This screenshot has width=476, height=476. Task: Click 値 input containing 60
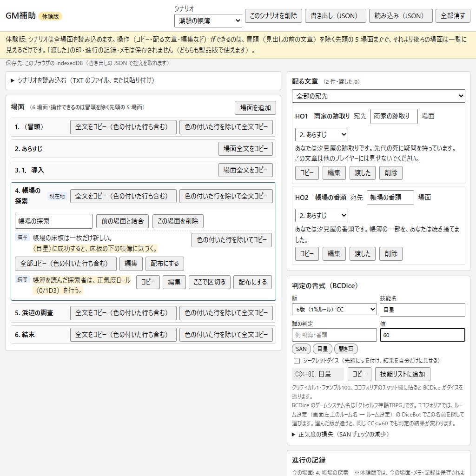point(423,335)
